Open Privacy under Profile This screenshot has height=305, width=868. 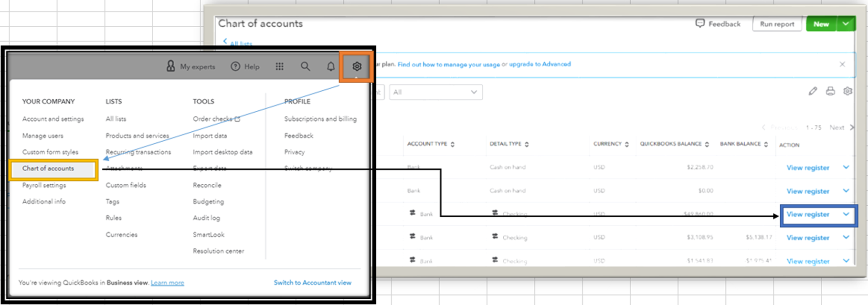pyautogui.click(x=295, y=152)
